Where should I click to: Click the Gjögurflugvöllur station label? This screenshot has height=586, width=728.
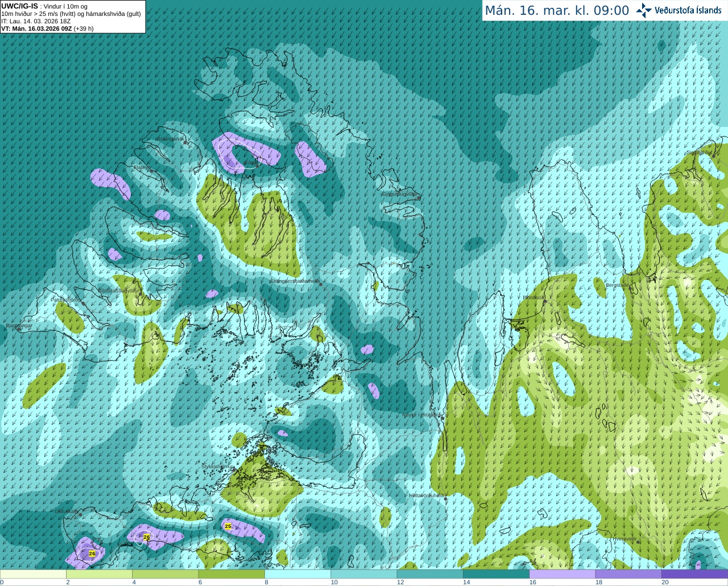point(400,194)
